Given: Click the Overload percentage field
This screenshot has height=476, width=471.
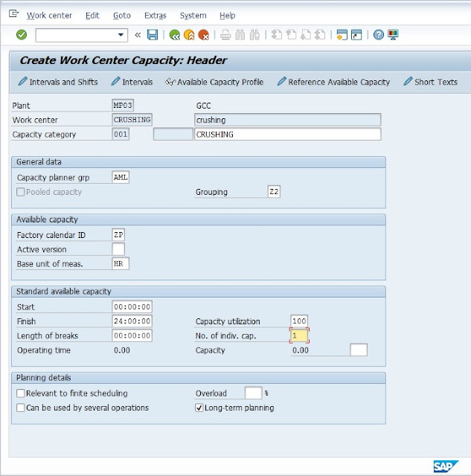Looking at the screenshot, I should point(253,393).
